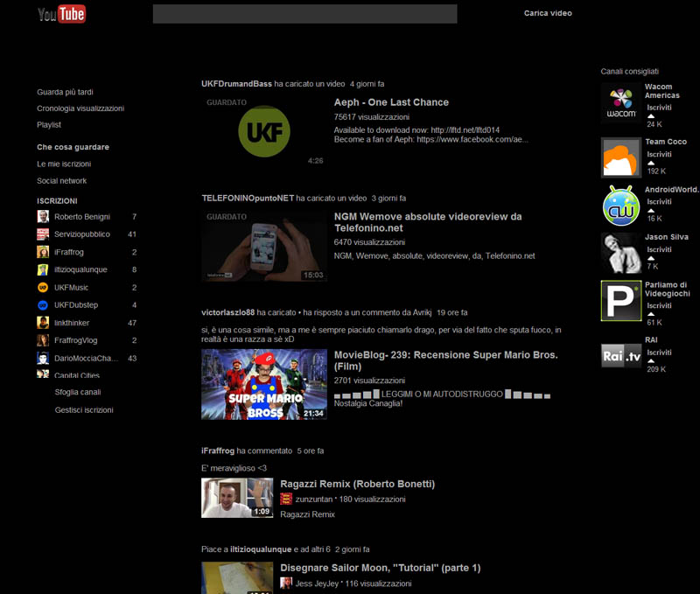Open NGM Wemove phone video thumbnail

(x=264, y=246)
